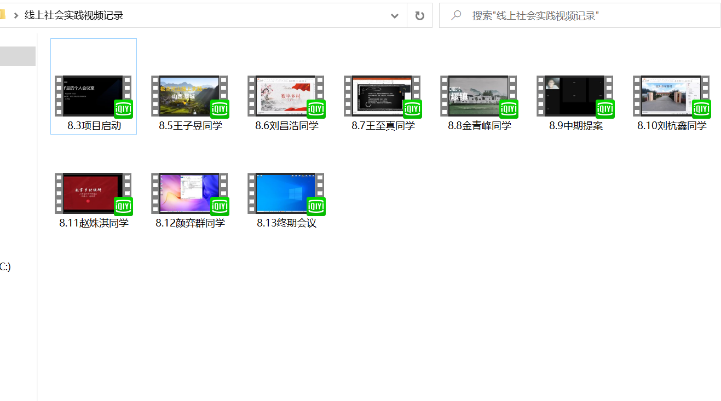The image size is (721, 401).
Task: Select the 8.11赵姝淇同学 video icon
Action: point(93,193)
